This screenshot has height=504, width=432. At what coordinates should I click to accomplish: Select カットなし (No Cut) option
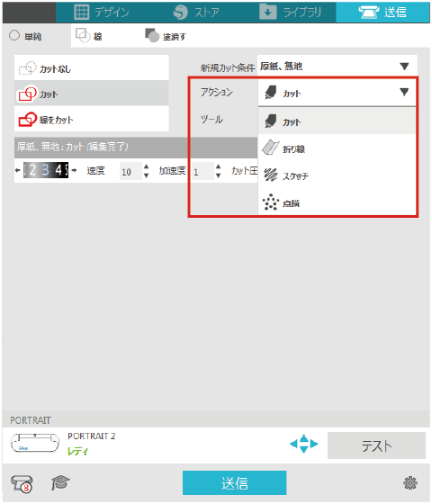pyautogui.click(x=91, y=67)
